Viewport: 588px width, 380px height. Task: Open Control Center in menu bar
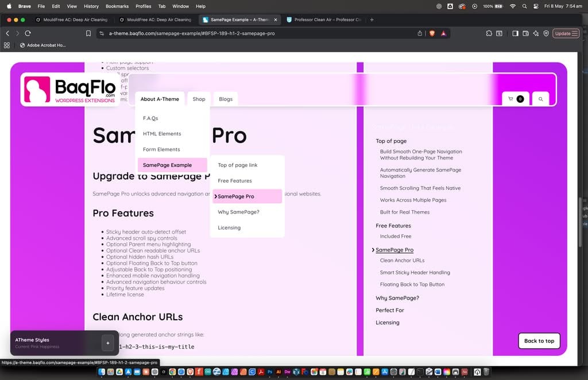coord(536,6)
